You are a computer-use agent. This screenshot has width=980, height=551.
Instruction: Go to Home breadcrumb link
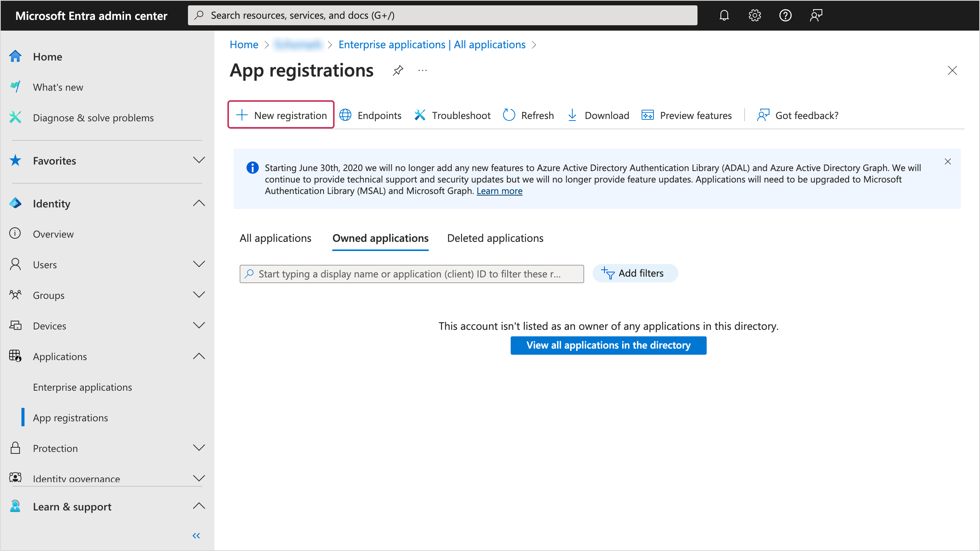click(x=244, y=44)
